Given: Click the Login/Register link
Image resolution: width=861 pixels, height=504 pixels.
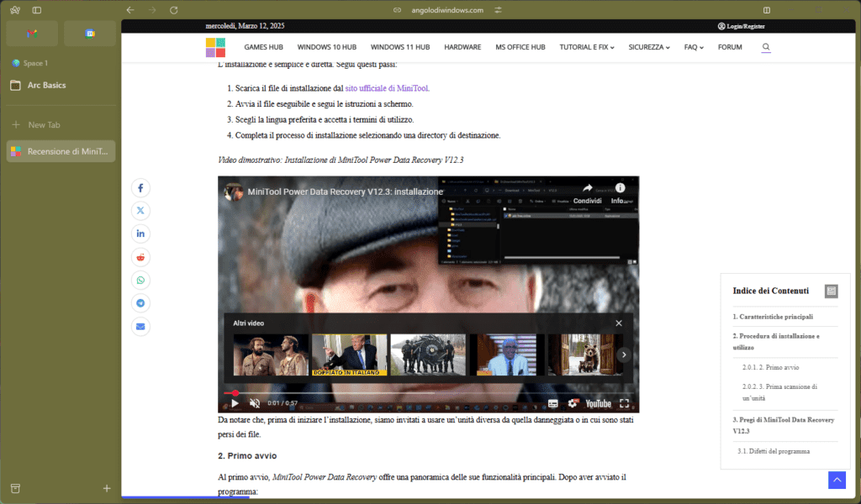Looking at the screenshot, I should click(x=741, y=26).
